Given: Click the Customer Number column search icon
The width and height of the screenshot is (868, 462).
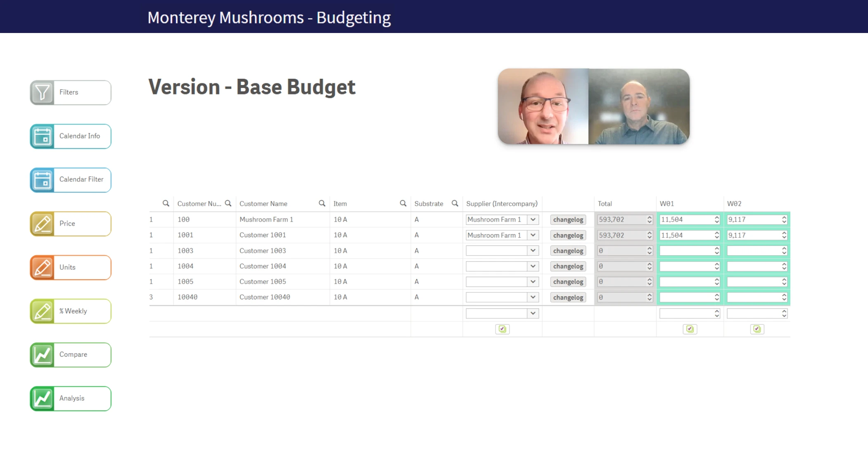Looking at the screenshot, I should (x=228, y=203).
